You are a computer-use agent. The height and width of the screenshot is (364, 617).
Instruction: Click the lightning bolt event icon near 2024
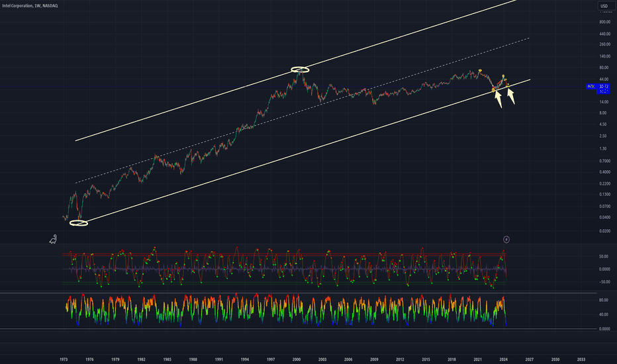pos(506,240)
